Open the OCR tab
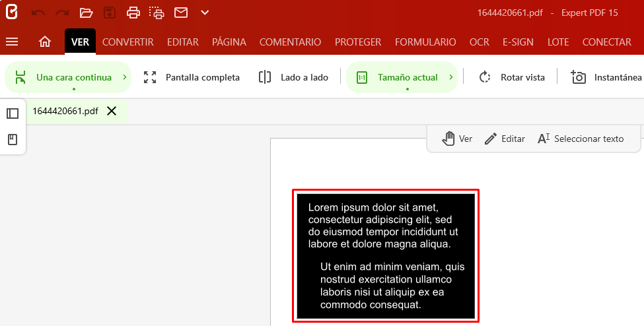This screenshot has height=326, width=644. pyautogui.click(x=480, y=42)
